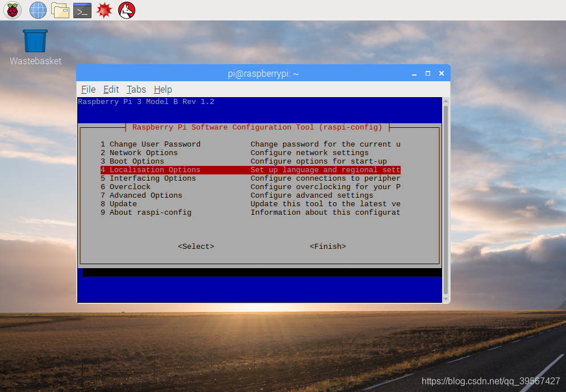Image resolution: width=566 pixels, height=392 pixels.
Task: Open the Tabs menu
Action: pyautogui.click(x=136, y=89)
